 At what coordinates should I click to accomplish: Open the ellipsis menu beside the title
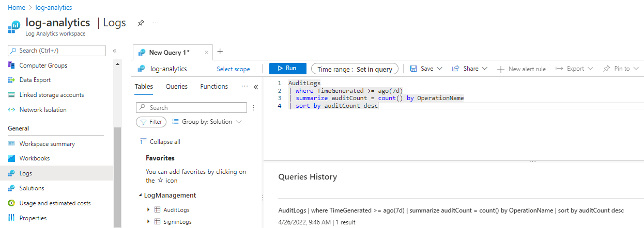pyautogui.click(x=156, y=23)
